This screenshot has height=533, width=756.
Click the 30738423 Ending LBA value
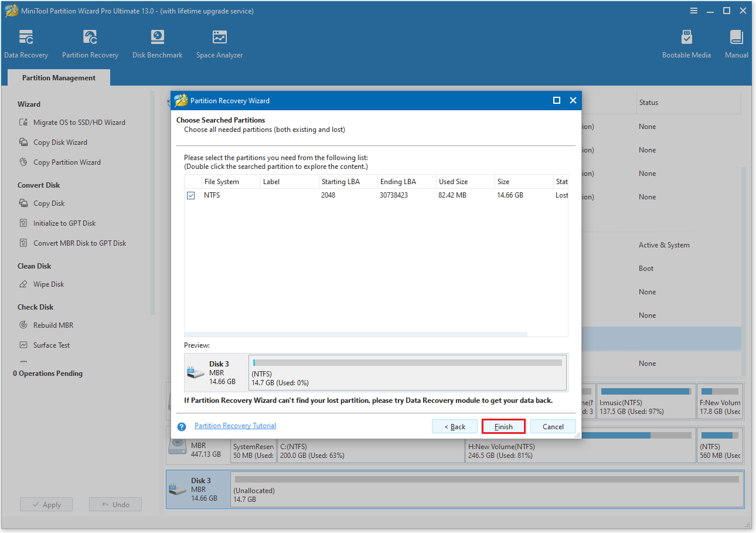[x=394, y=195]
